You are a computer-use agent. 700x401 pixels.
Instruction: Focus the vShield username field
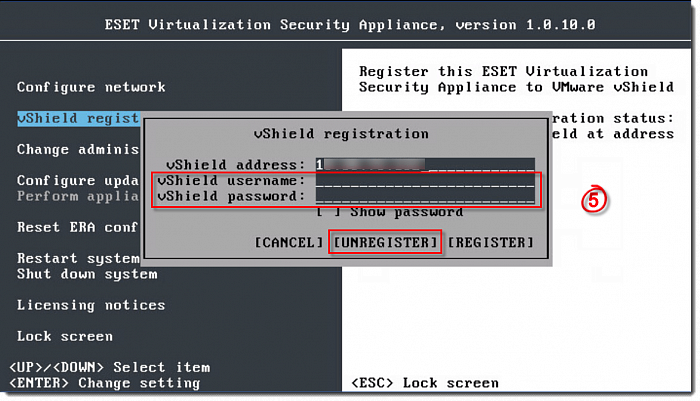pyautogui.click(x=424, y=181)
